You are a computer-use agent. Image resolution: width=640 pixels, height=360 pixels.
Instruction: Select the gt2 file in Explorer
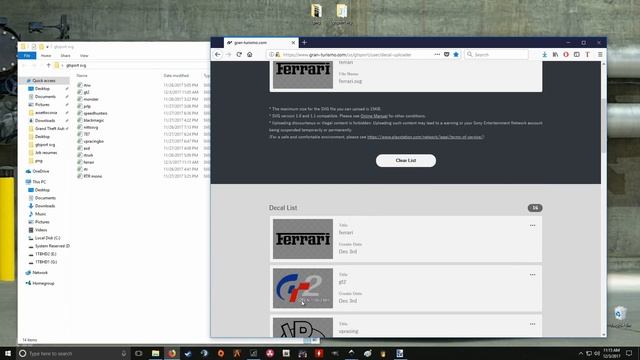(x=86, y=92)
